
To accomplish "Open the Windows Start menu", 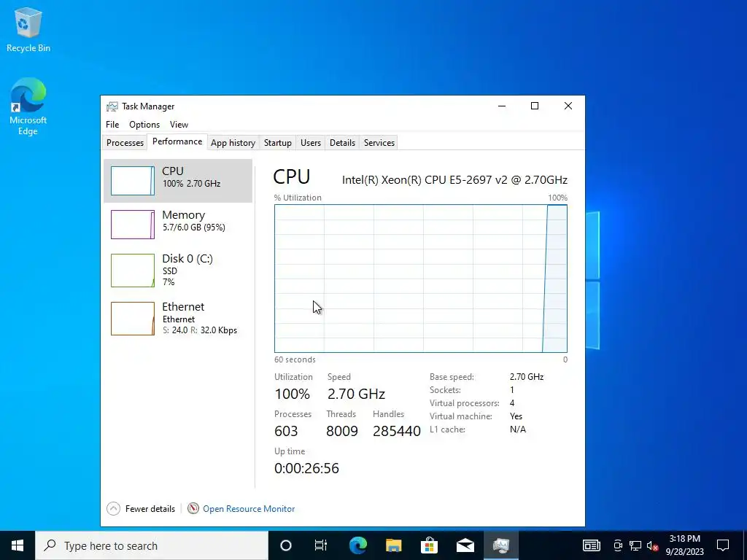I will (x=18, y=545).
